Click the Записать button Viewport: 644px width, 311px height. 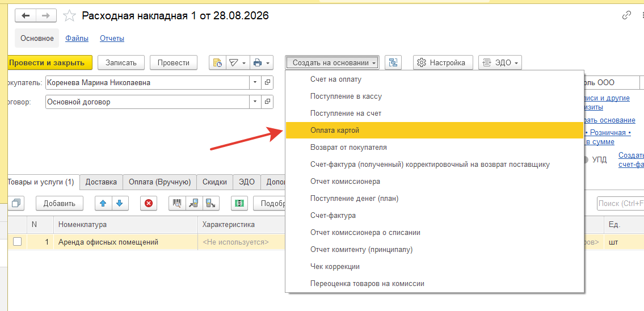(x=121, y=63)
